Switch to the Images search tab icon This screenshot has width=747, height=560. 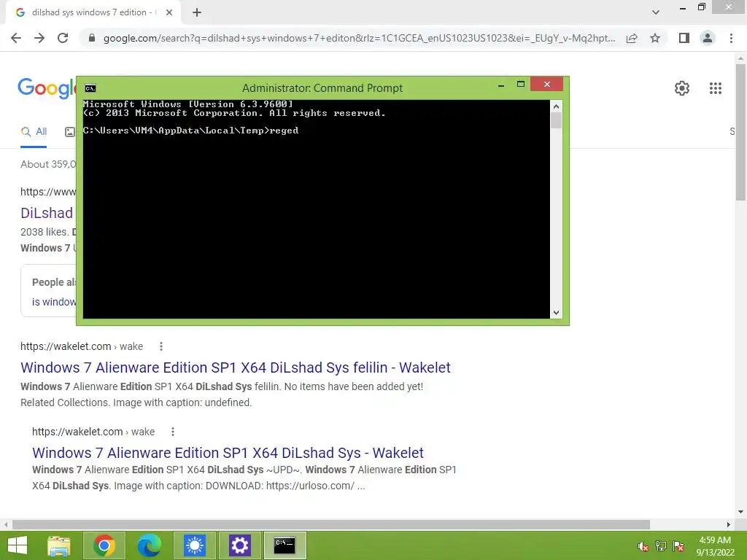(x=69, y=132)
